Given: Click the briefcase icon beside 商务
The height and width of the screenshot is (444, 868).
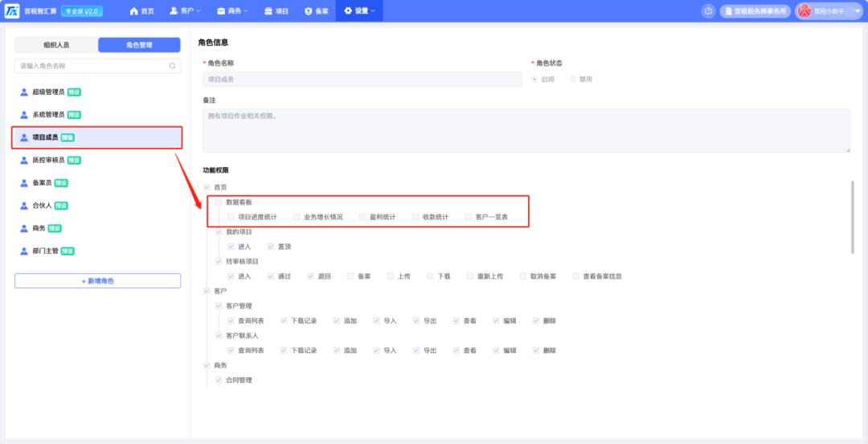Looking at the screenshot, I should [x=222, y=11].
